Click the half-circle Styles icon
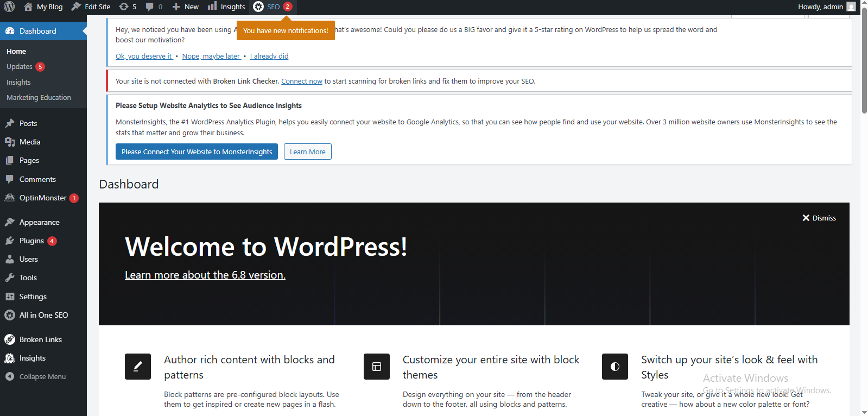The height and width of the screenshot is (416, 868). pos(615,367)
